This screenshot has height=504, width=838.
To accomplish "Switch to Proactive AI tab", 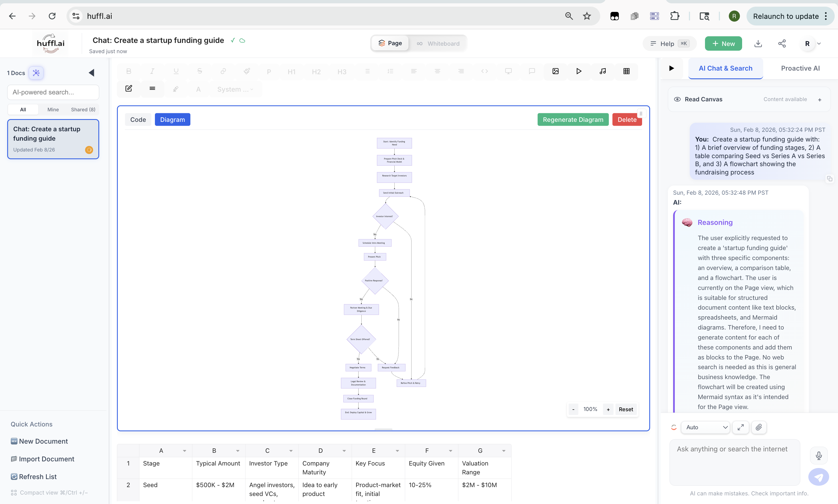I will point(800,68).
